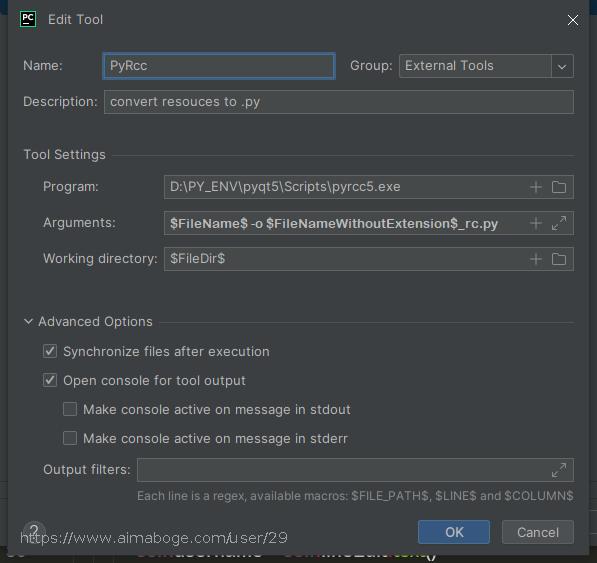Screen dimensions: 597x563
Task: Insert macro in Arguments field plus icon
Action: tap(536, 223)
